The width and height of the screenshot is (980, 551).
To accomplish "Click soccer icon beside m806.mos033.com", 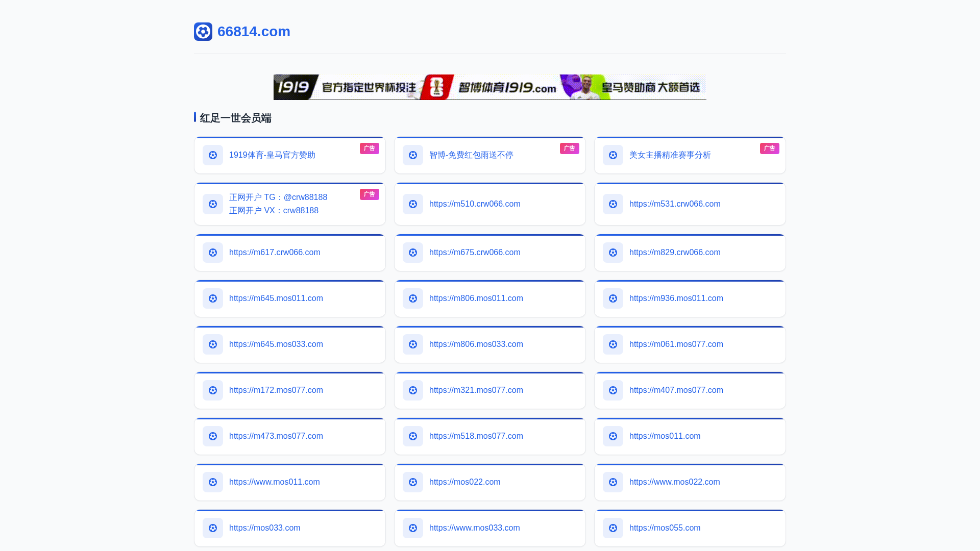I will [413, 344].
